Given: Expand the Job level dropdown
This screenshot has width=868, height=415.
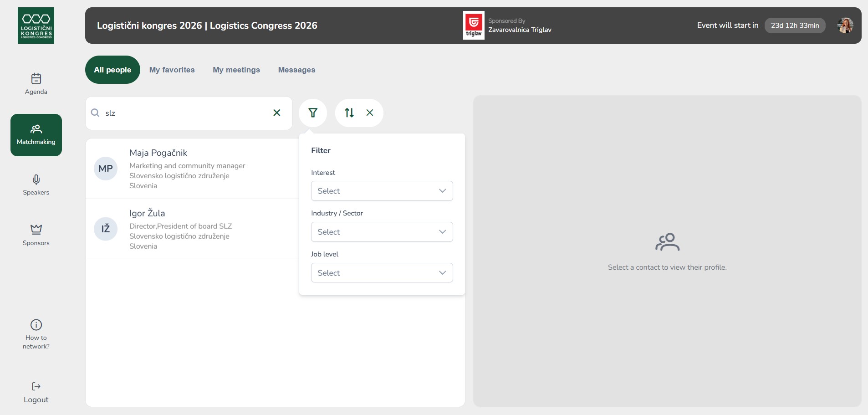Looking at the screenshot, I should 382,273.
